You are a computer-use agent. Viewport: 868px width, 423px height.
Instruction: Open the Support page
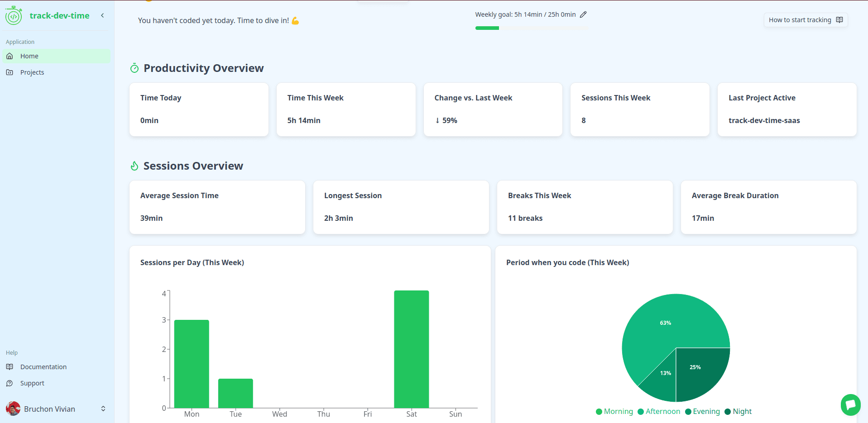[57, 383]
